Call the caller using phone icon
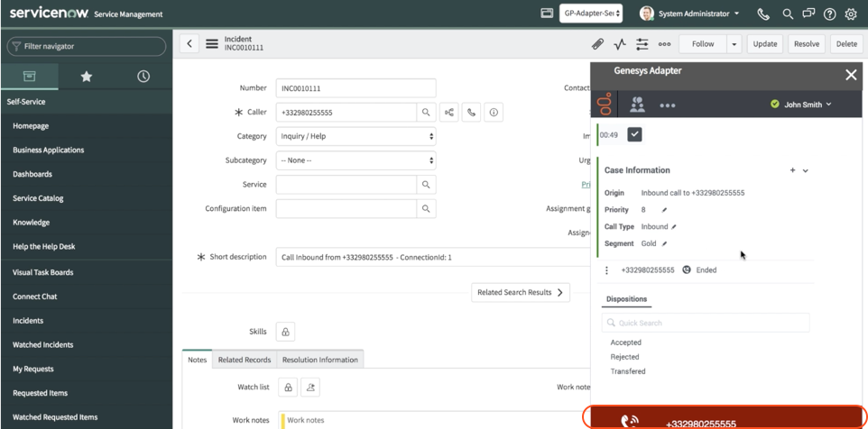 pos(471,113)
